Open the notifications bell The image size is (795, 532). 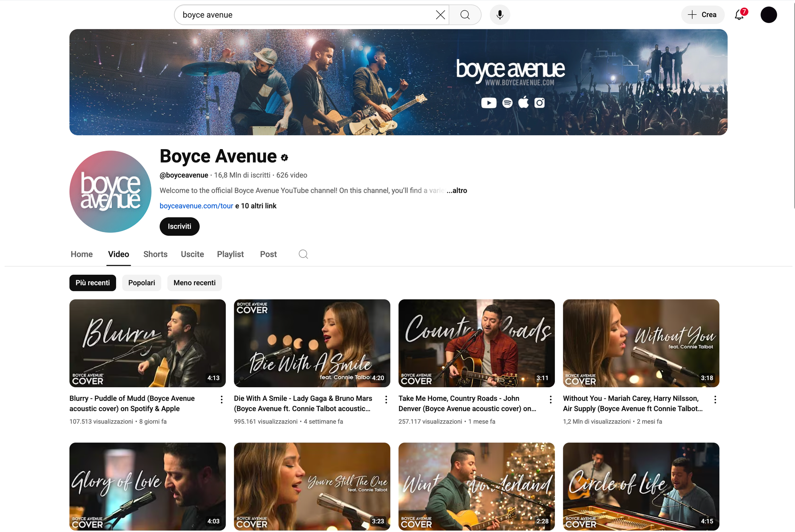click(739, 15)
